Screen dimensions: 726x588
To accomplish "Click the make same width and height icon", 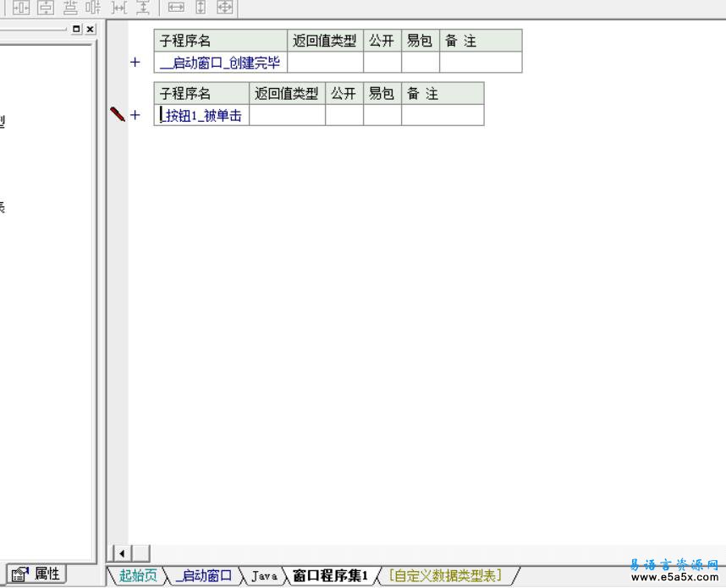I will pos(224,8).
